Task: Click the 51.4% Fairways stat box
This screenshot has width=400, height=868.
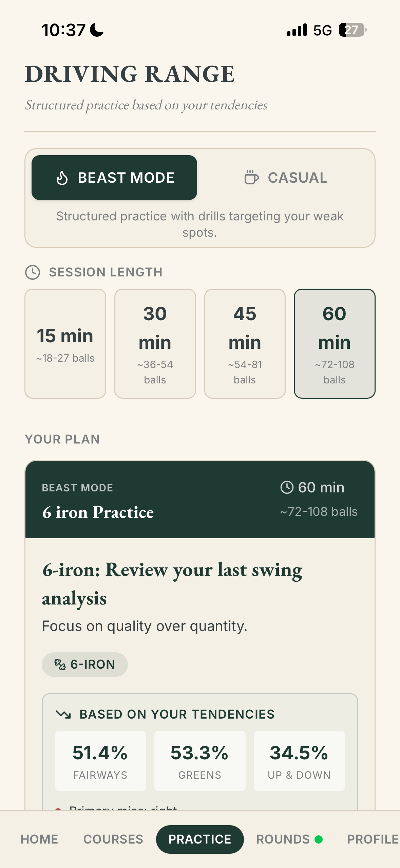Action: [x=100, y=761]
